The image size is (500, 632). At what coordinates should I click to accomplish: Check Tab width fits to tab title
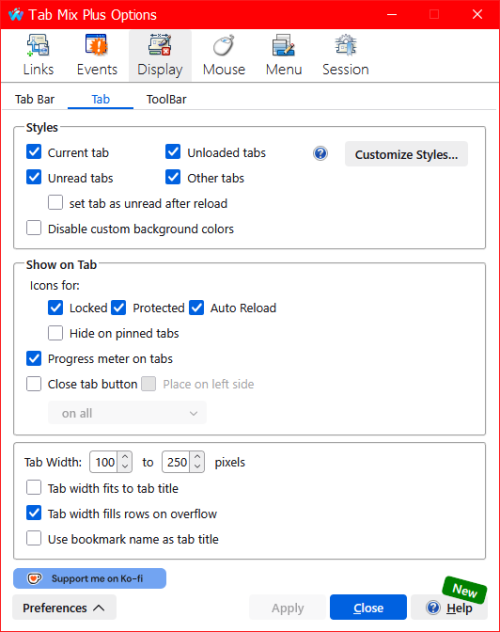click(x=34, y=488)
